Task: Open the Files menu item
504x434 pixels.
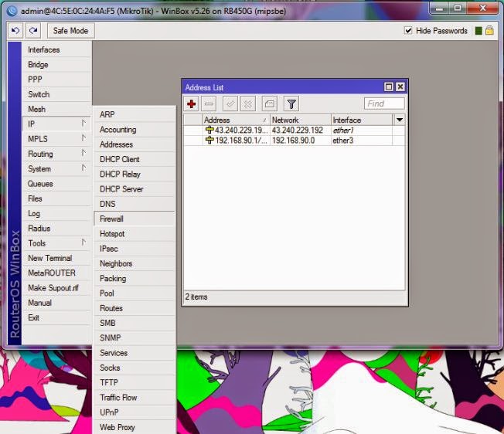Action: [56, 198]
